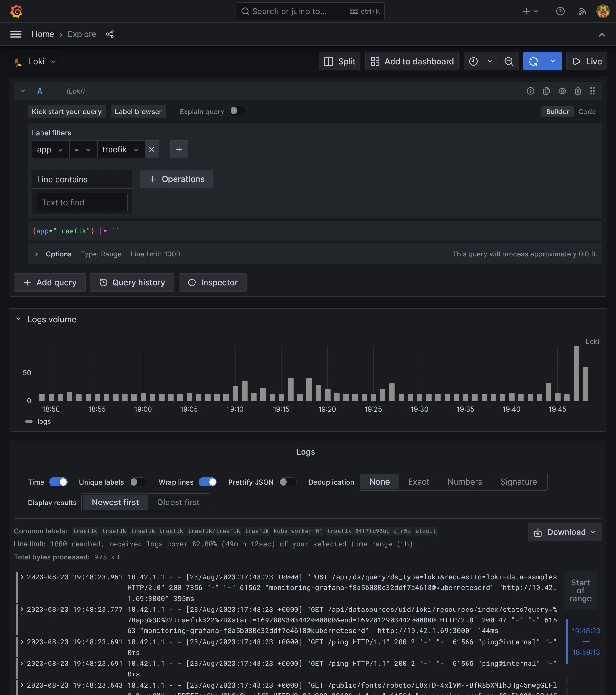Open the traefik label value dropdown
This screenshot has height=695, width=616.
[121, 150]
